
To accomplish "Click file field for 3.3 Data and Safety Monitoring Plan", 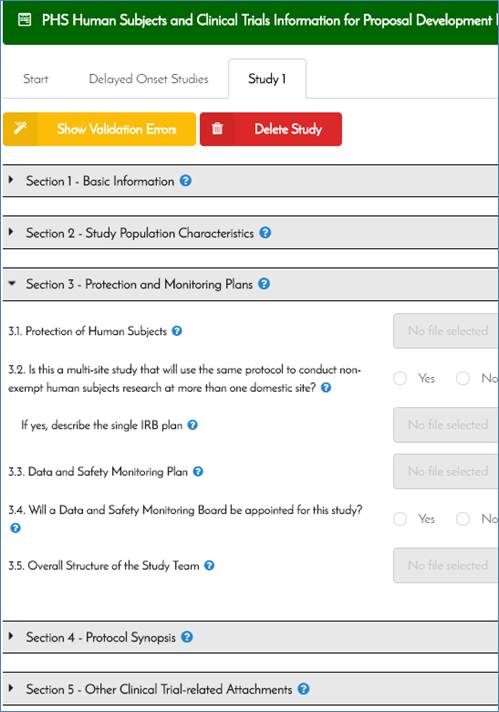I will (x=445, y=471).
